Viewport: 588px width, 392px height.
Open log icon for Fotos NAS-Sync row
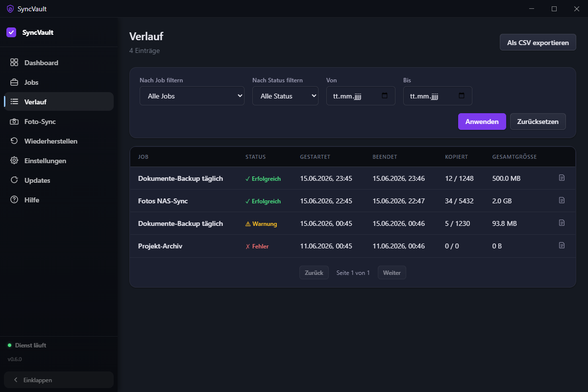pyautogui.click(x=562, y=200)
